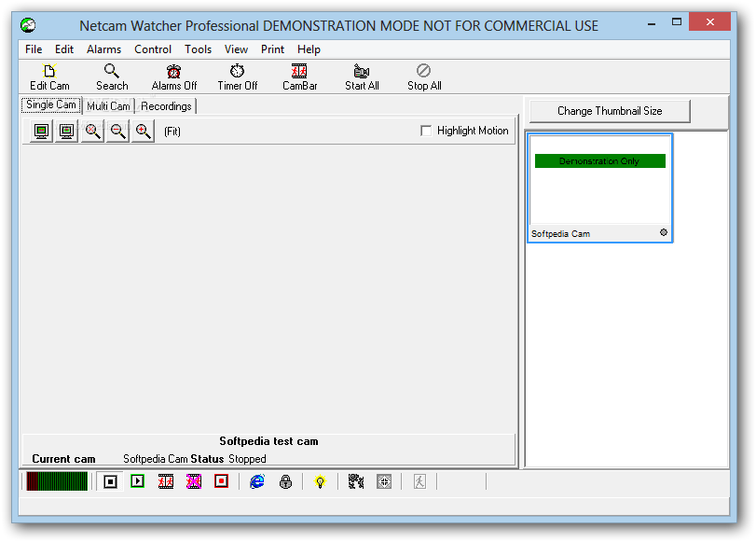Click the red filmstrip motion icon

click(166, 481)
